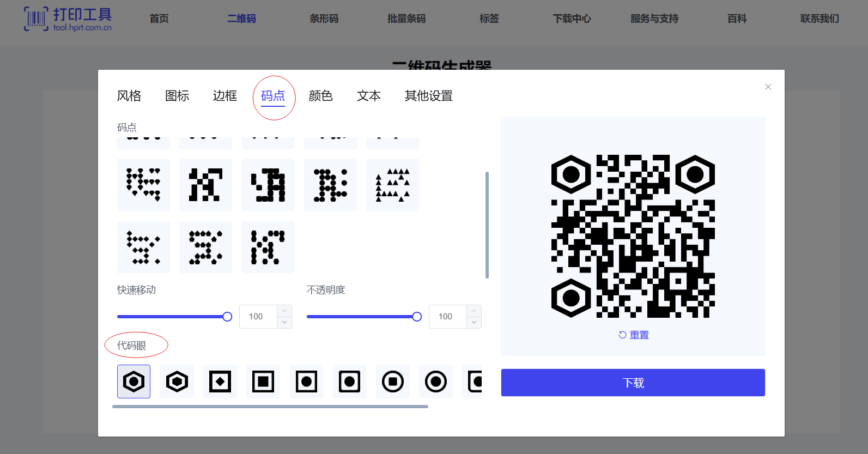Image resolution: width=868 pixels, height=454 pixels.
Task: Close the QR style dialog
Action: tap(768, 87)
